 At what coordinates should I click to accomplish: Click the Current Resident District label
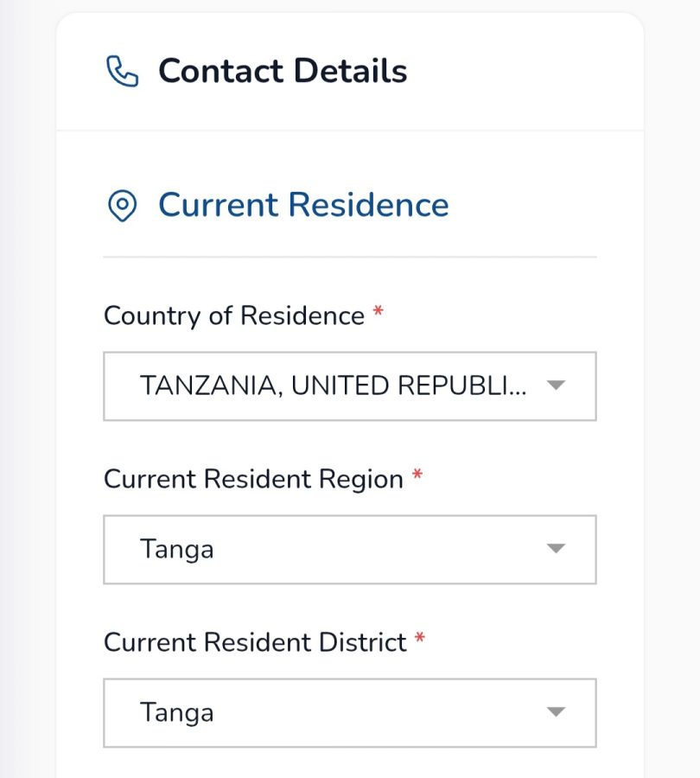click(255, 642)
